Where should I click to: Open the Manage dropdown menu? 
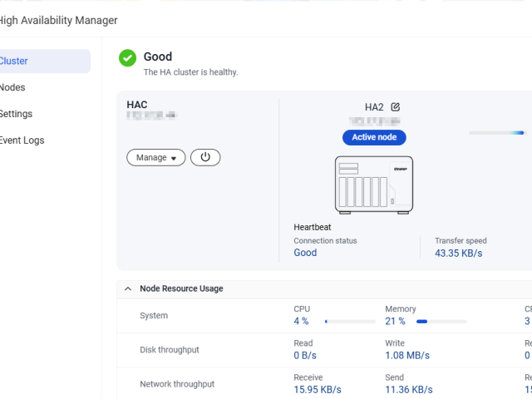pyautogui.click(x=156, y=157)
